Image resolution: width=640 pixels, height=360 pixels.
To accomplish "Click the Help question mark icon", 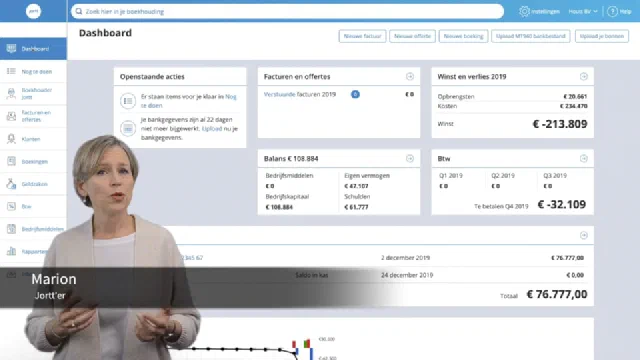I will pos(612,11).
